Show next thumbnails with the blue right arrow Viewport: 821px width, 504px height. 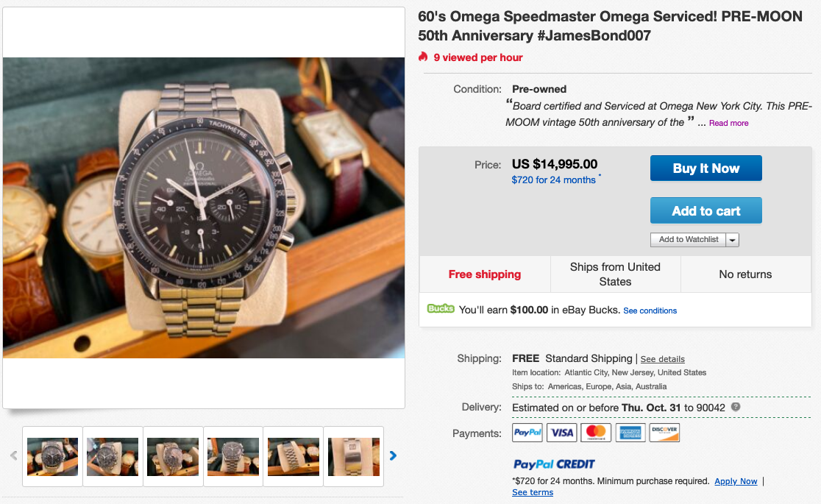[393, 456]
